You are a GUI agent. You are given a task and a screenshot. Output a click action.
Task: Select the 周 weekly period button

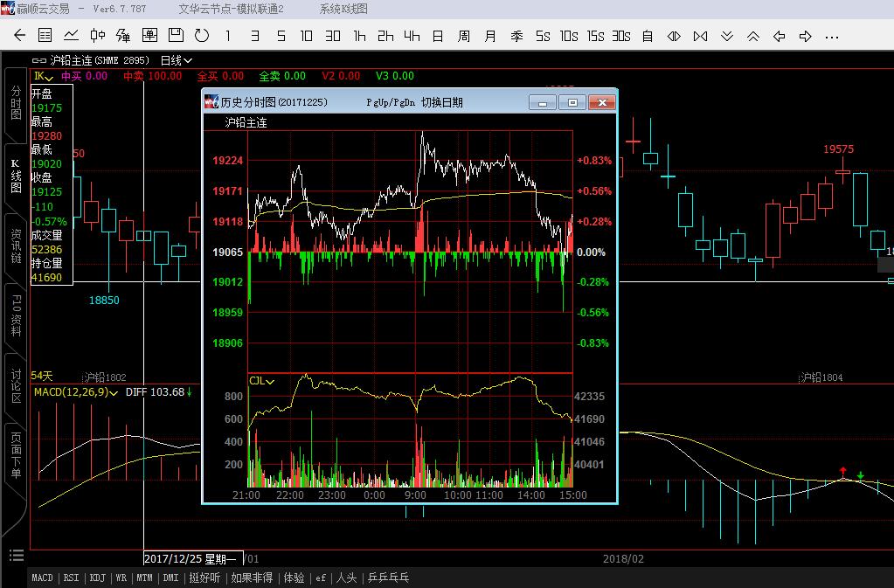[464, 36]
